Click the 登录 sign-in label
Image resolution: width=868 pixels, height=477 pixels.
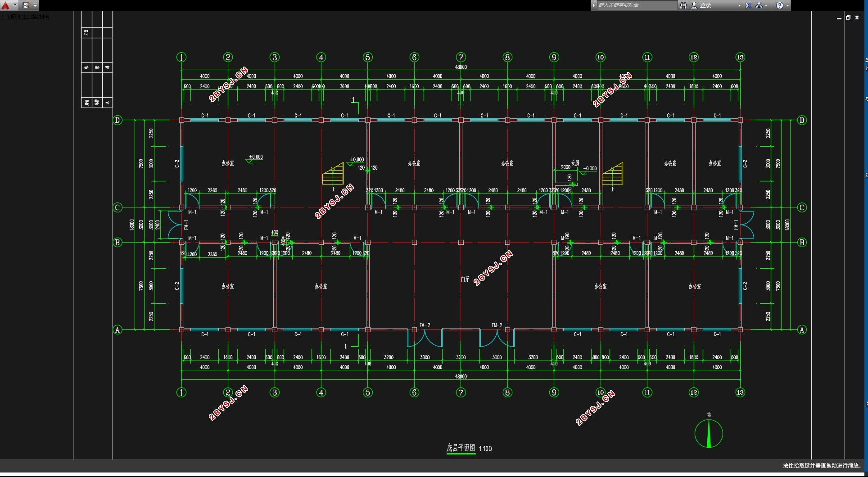click(x=705, y=5)
